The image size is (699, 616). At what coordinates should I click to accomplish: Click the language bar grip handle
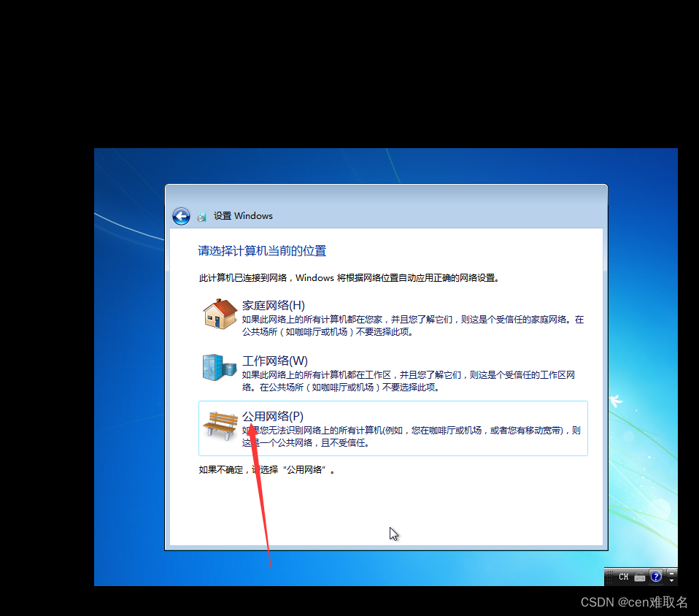pos(609,577)
